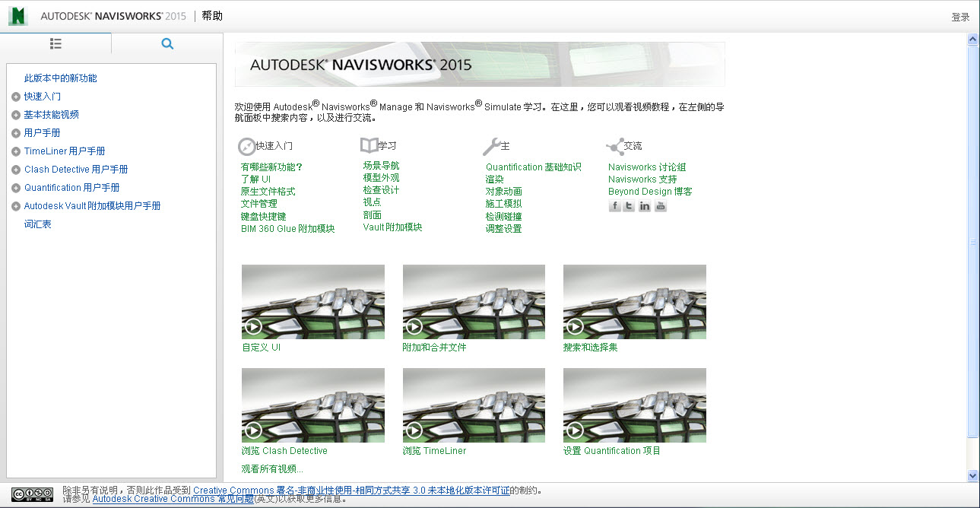Click the Navisworks N logo icon
The height and width of the screenshot is (508, 980).
(x=17, y=15)
